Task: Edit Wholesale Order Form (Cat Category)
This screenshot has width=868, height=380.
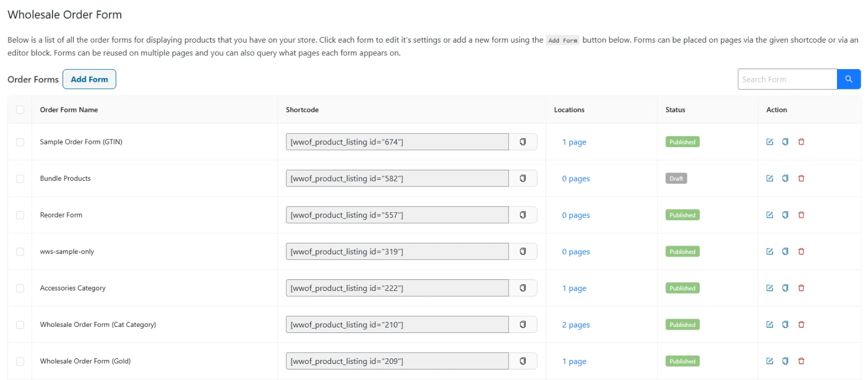Action: point(769,325)
